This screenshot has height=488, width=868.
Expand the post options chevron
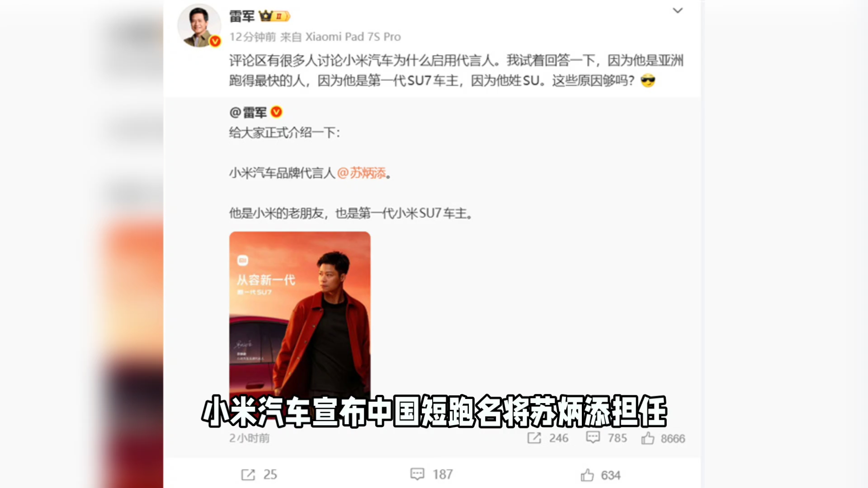click(x=677, y=10)
